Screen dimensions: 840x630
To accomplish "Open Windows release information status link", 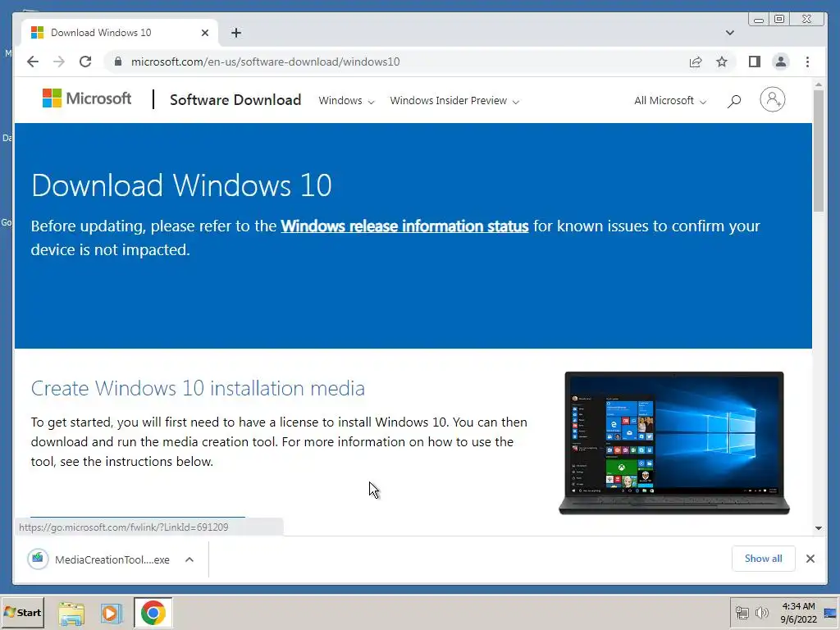I will (404, 226).
